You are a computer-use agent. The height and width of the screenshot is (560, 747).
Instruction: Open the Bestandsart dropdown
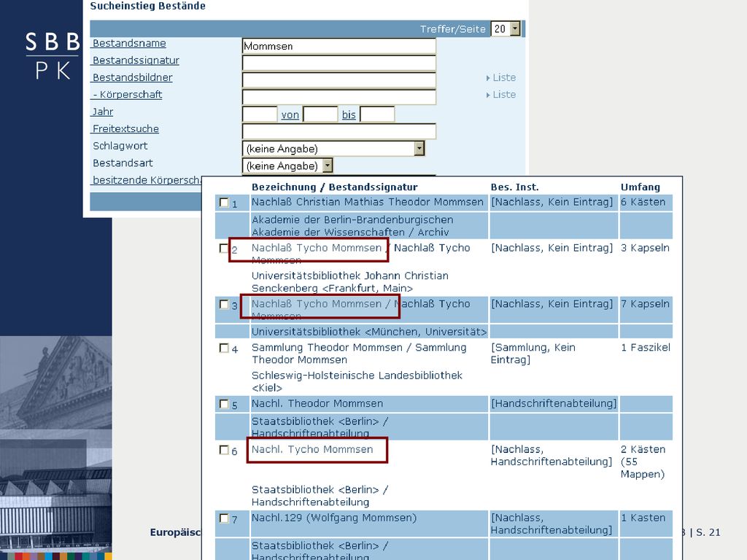click(287, 166)
